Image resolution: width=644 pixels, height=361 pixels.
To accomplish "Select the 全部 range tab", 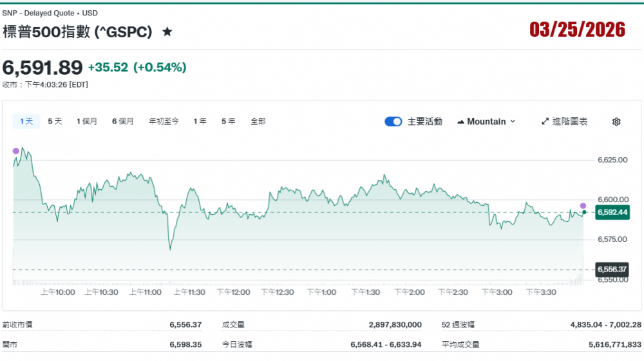I will [x=258, y=121].
